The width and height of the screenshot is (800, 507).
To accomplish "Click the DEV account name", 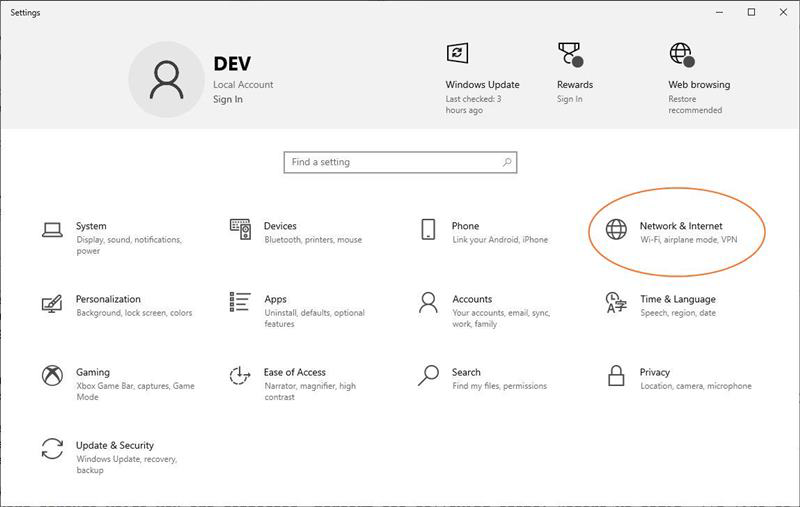I will click(232, 64).
